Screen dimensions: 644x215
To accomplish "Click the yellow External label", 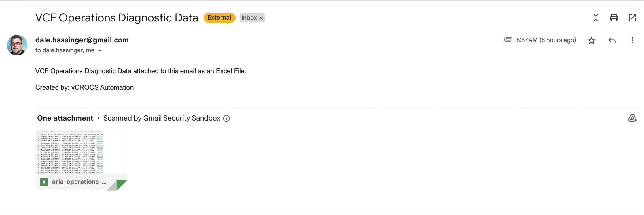I will [x=219, y=18].
